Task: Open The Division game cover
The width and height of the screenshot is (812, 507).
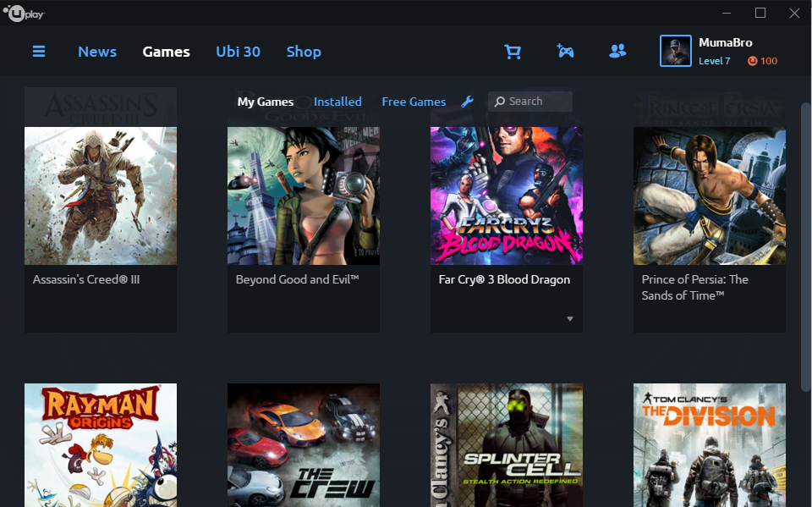Action: tap(710, 445)
